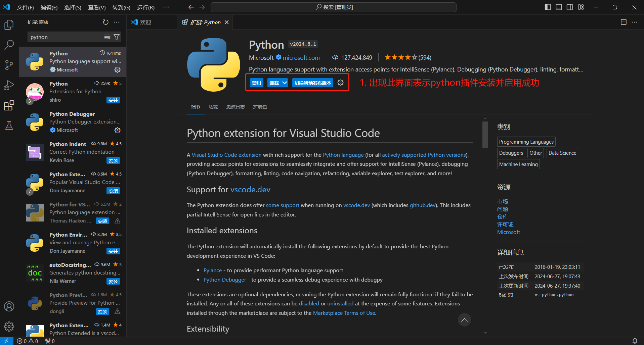Open the Accounts icon in activity bar
The image size is (644, 345).
tap(9, 306)
